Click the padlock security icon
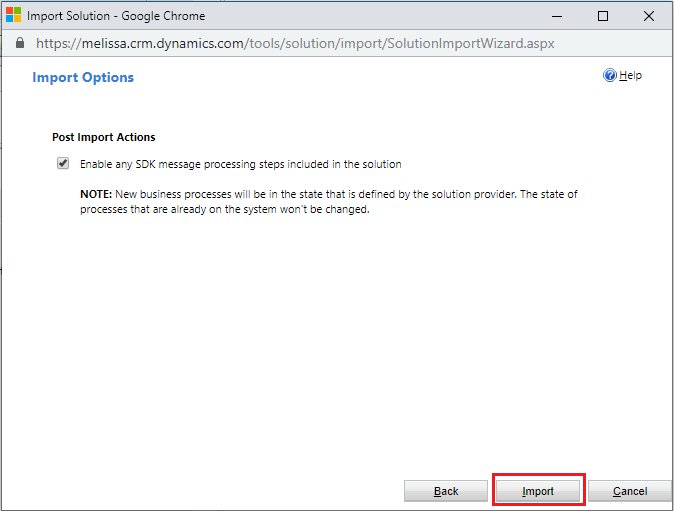 (19, 44)
